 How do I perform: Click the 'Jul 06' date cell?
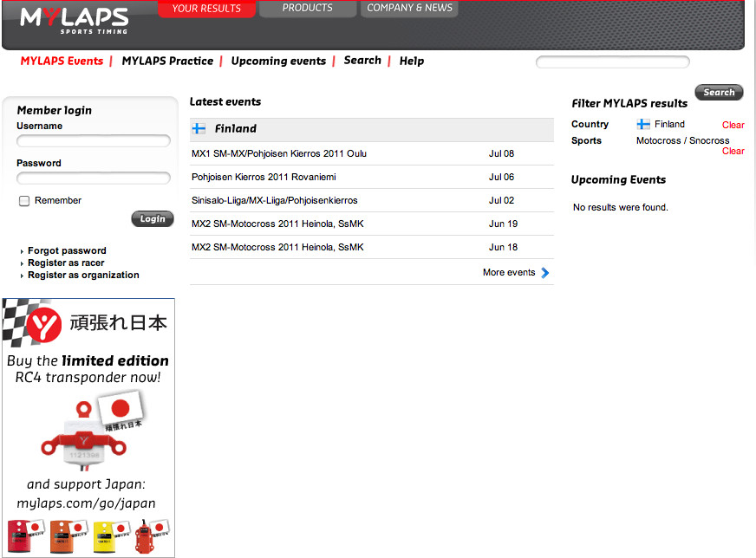[x=501, y=177]
